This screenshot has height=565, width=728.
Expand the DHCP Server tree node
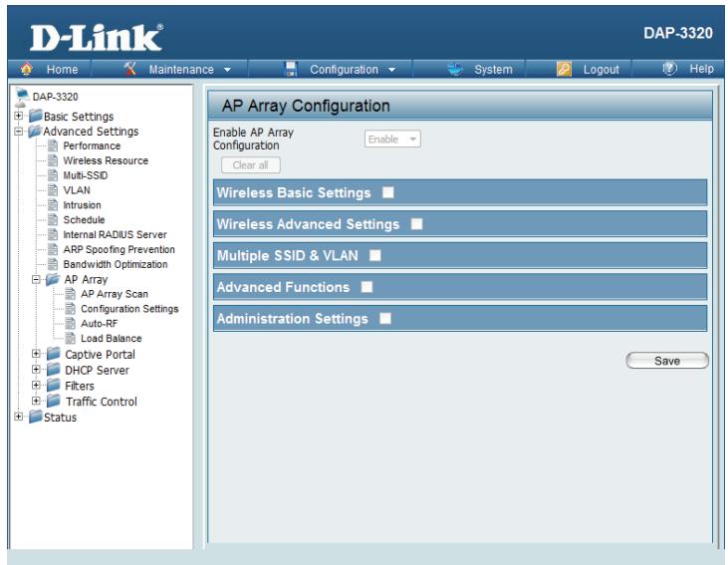pos(36,370)
